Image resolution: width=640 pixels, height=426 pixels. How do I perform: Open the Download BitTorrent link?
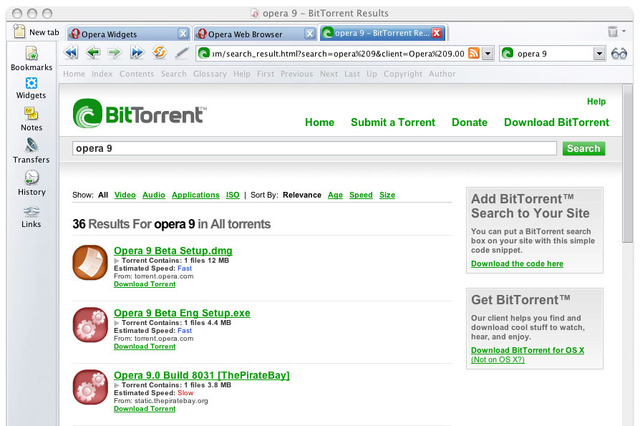click(556, 122)
